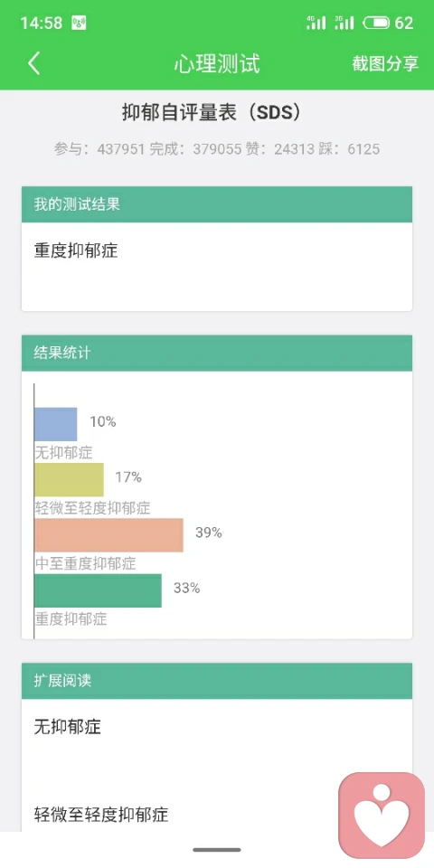The image size is (434, 868).
Task: Tap the bottom home gesture bar
Action: [x=217, y=850]
